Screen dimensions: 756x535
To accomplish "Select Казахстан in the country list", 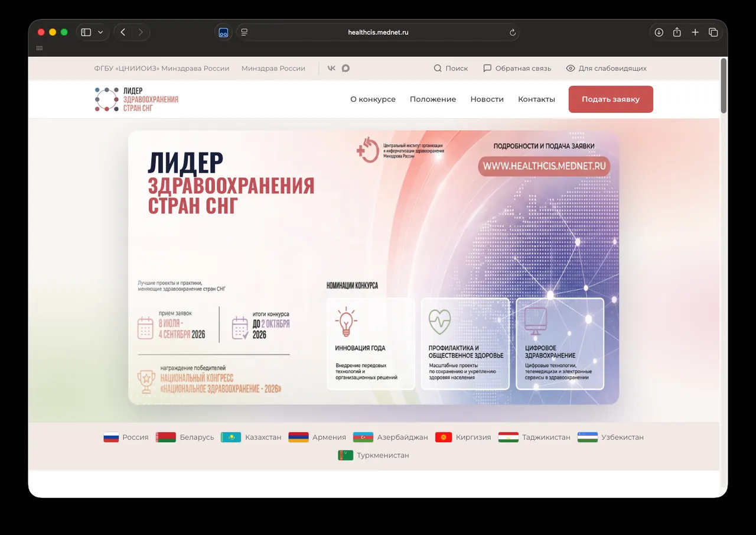I will [x=251, y=437].
